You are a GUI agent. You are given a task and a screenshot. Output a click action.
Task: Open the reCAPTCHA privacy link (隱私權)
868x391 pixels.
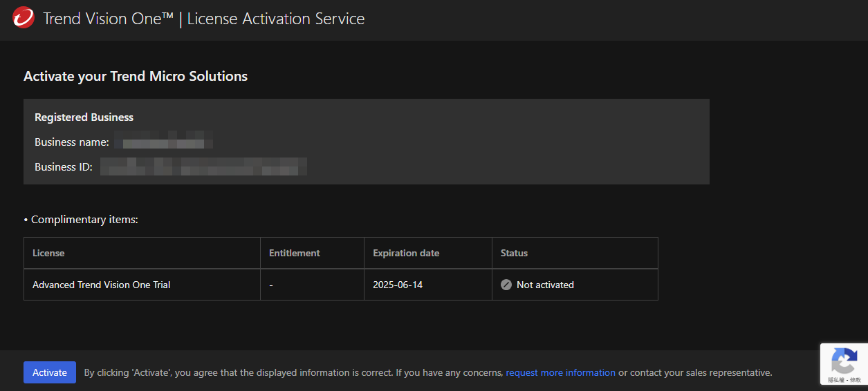click(x=836, y=380)
